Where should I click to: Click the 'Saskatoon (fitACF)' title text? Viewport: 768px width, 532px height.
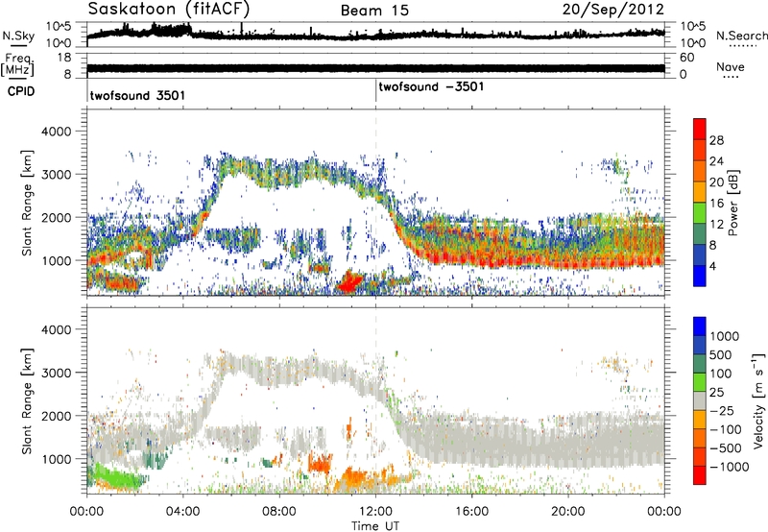coord(169,10)
